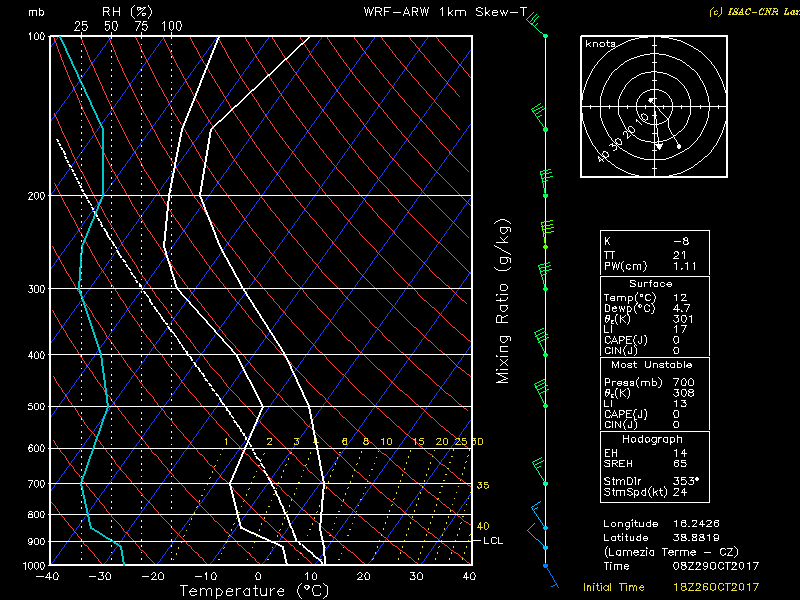Click the 'RH (%)' axis heading
The image size is (800, 600).
click(x=127, y=12)
